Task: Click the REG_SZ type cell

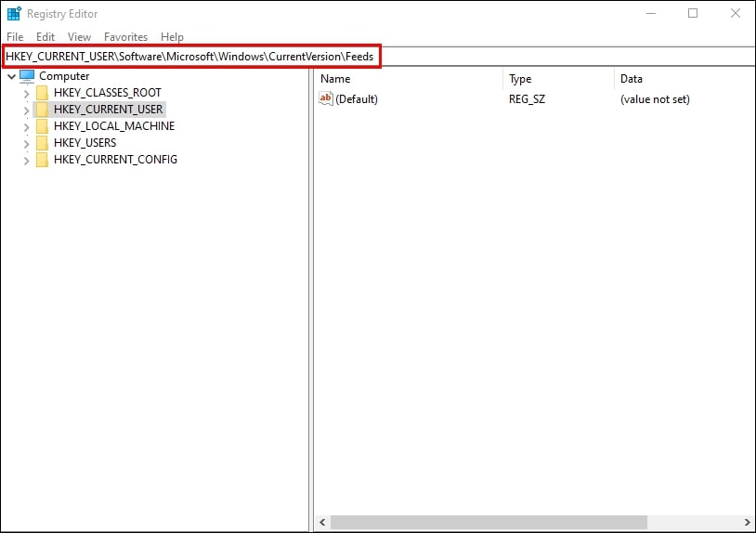Action: click(527, 99)
